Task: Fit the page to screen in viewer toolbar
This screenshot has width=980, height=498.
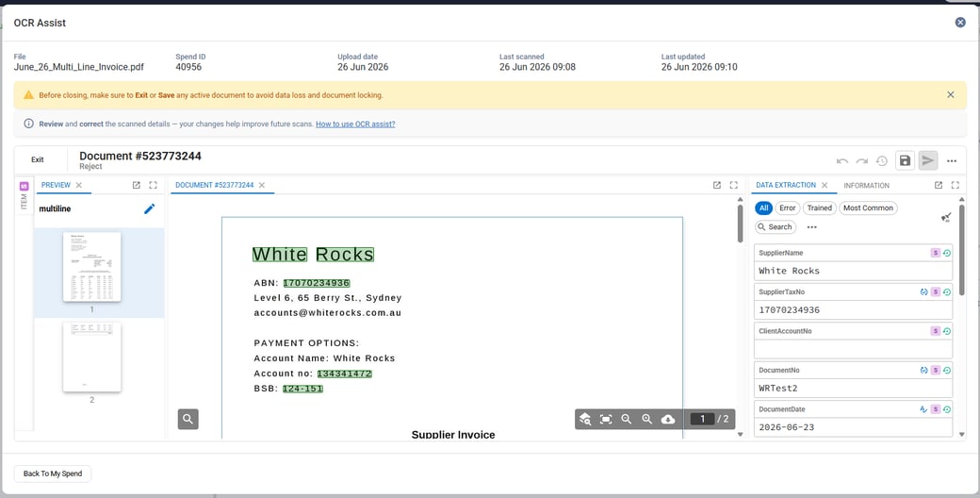Action: point(606,419)
